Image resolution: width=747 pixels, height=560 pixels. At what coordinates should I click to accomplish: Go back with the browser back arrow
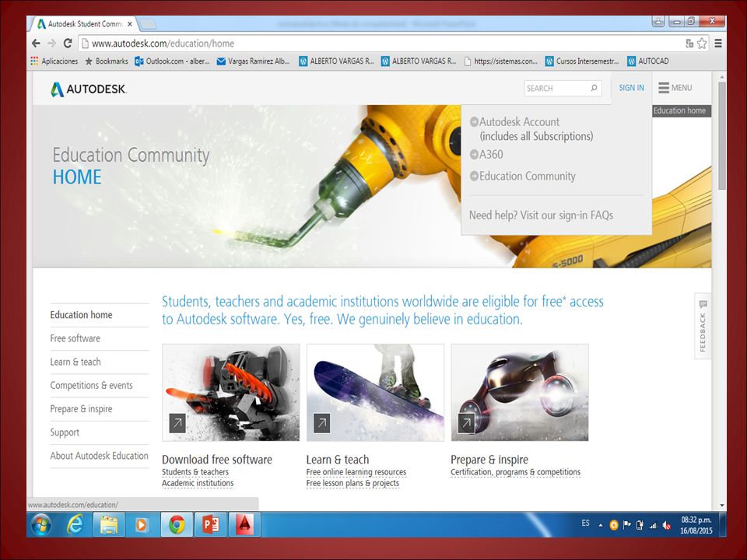tap(37, 44)
